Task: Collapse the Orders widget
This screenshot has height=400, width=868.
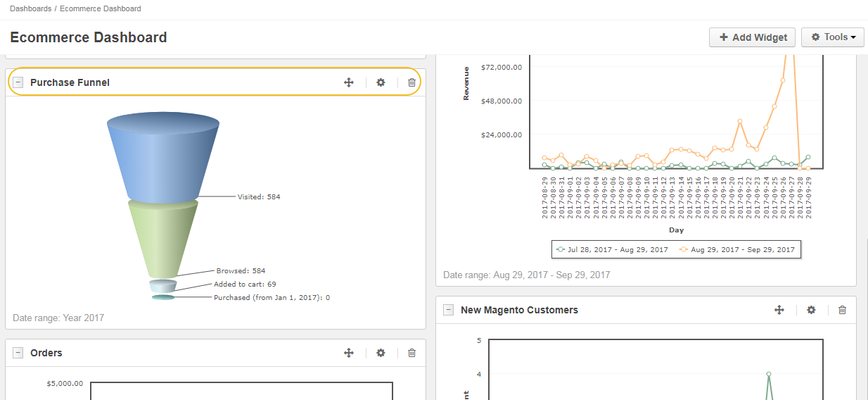Action: coord(18,353)
